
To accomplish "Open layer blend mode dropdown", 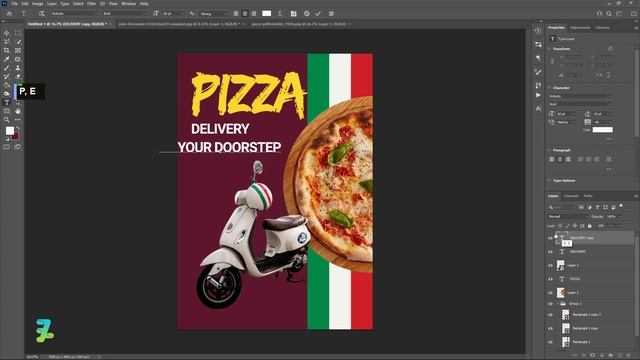I will click(x=567, y=217).
